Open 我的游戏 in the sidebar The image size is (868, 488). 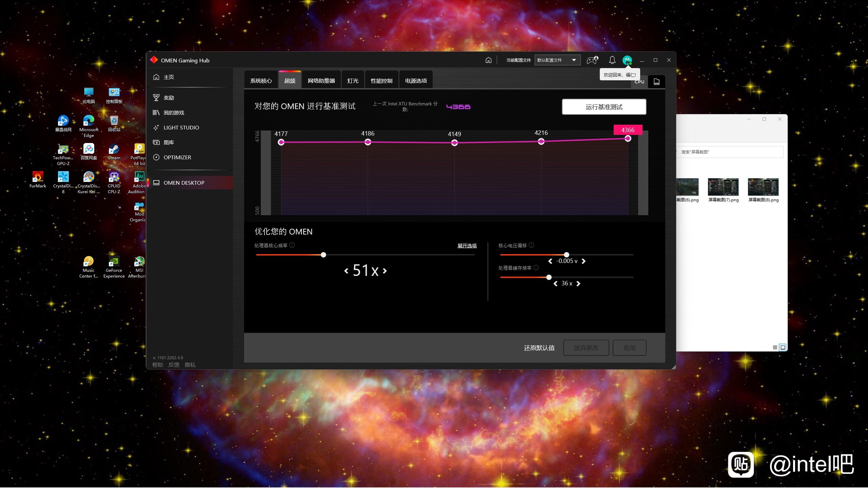point(190,113)
